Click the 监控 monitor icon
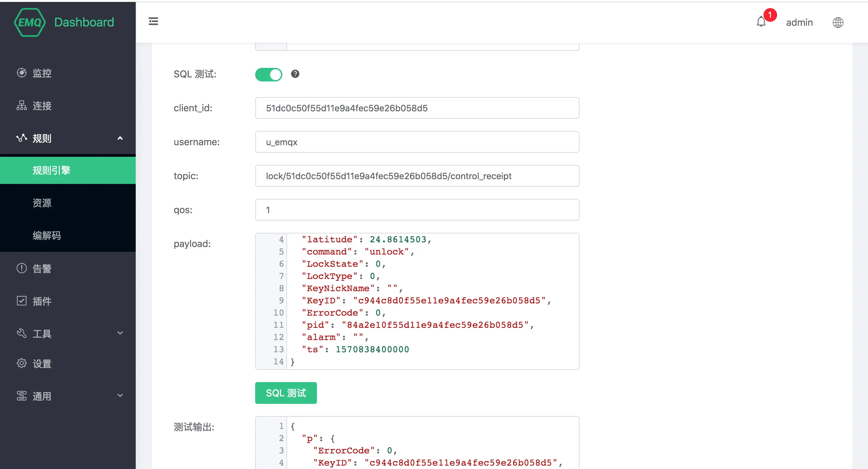This screenshot has height=469, width=868. coord(22,73)
